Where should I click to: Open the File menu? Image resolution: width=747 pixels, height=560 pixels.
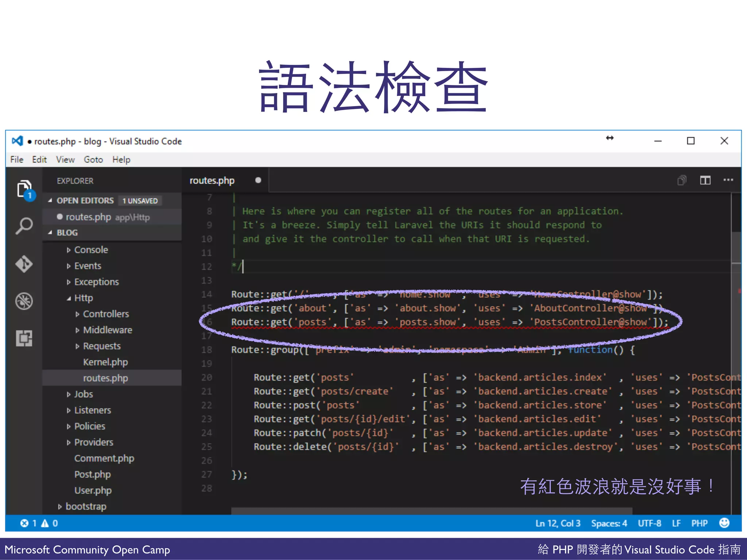tap(17, 160)
